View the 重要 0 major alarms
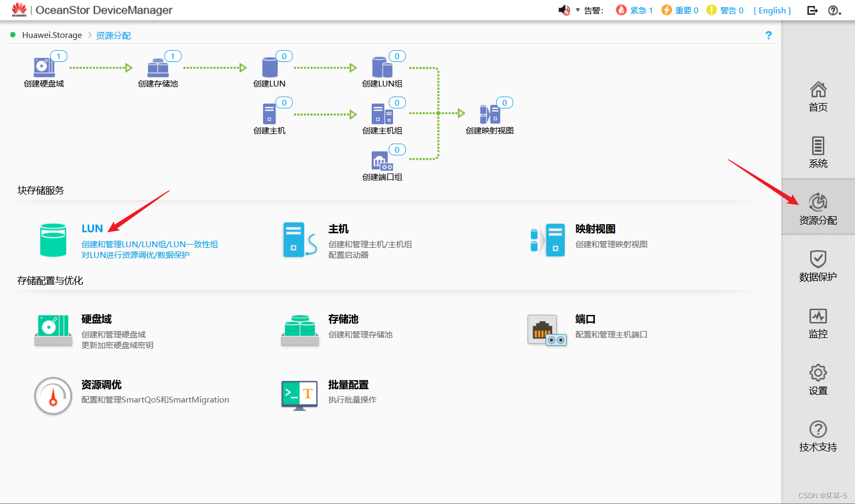The height and width of the screenshot is (504, 855). click(680, 10)
